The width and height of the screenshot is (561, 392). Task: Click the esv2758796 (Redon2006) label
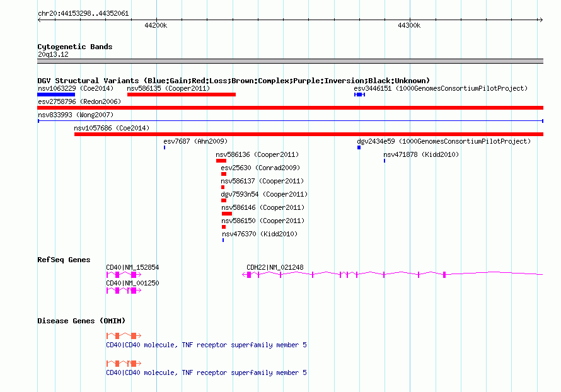79,101
